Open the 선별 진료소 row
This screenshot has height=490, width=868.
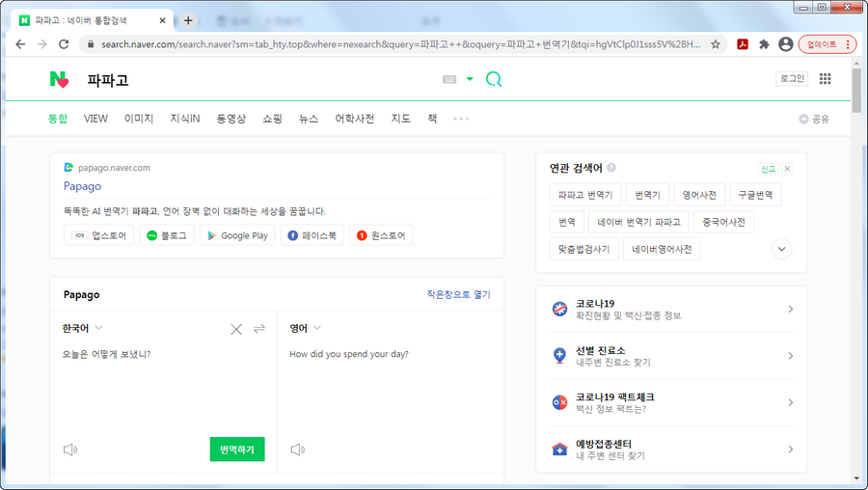tap(671, 356)
